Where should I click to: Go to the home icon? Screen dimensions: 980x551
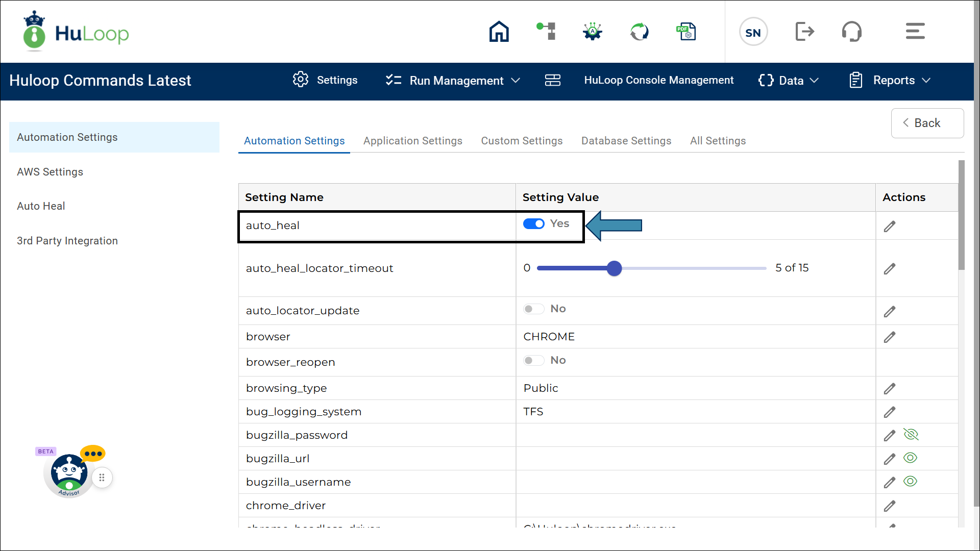(499, 32)
